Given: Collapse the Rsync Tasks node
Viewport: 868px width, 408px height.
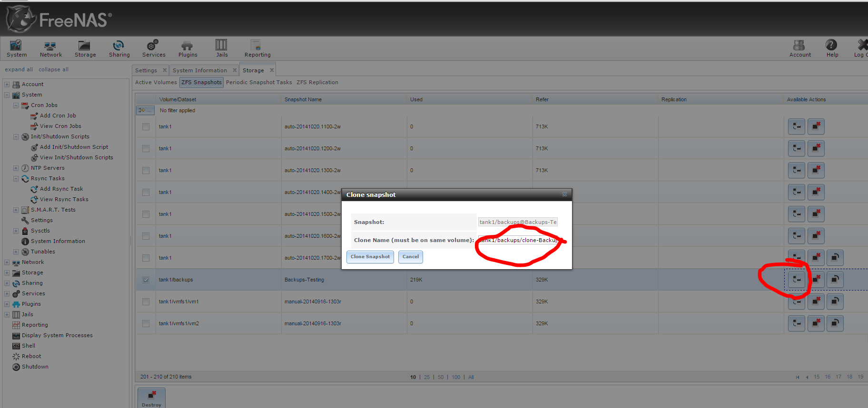Looking at the screenshot, I should tap(16, 179).
